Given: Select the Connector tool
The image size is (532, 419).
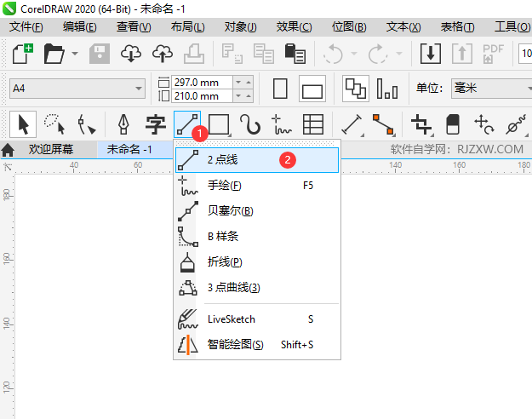Looking at the screenshot, I should click(x=384, y=124).
